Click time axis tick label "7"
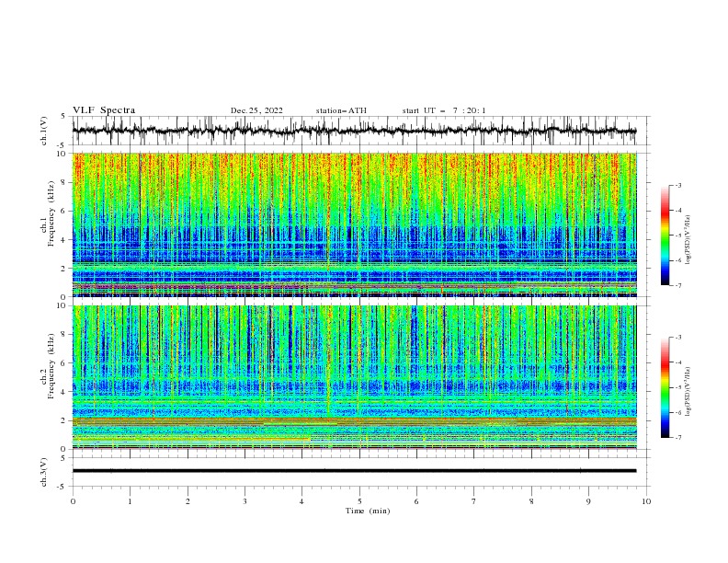This screenshot has height=563, width=728. tap(474, 501)
